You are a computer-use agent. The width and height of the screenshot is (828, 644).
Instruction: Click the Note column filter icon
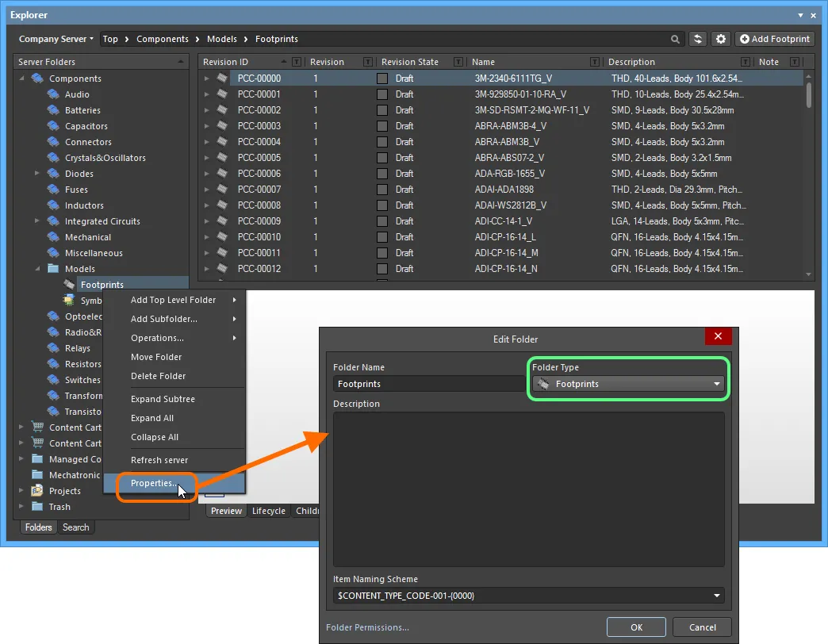coord(794,62)
